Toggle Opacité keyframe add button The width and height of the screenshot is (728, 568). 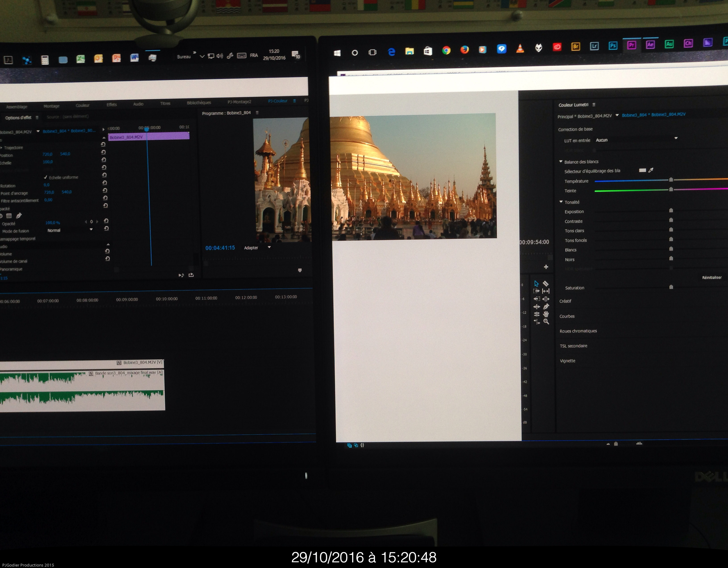91,222
